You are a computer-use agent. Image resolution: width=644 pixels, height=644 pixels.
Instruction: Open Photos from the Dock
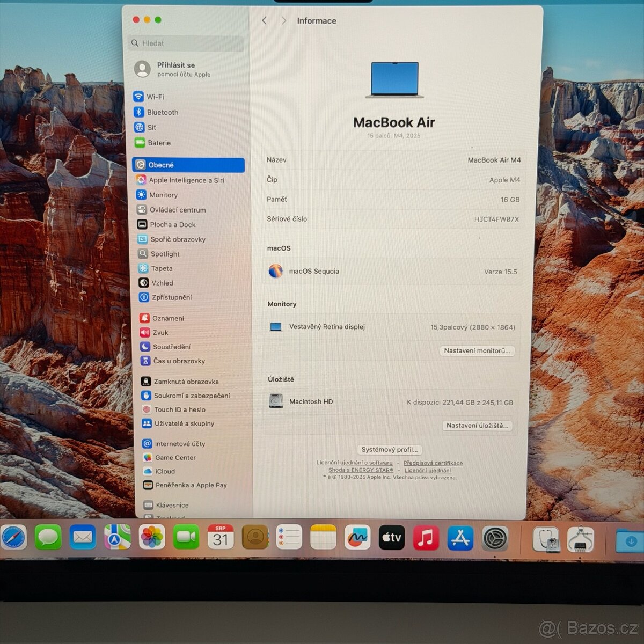coord(152,537)
